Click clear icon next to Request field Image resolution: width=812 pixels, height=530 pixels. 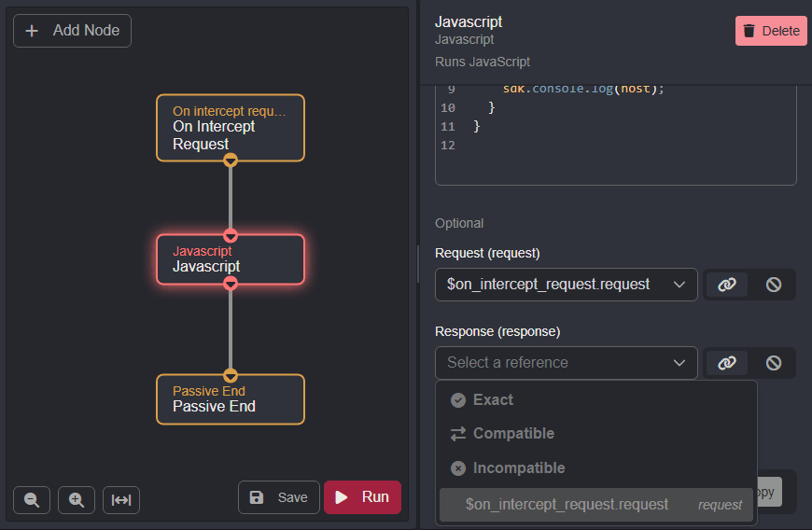pyautogui.click(x=774, y=285)
